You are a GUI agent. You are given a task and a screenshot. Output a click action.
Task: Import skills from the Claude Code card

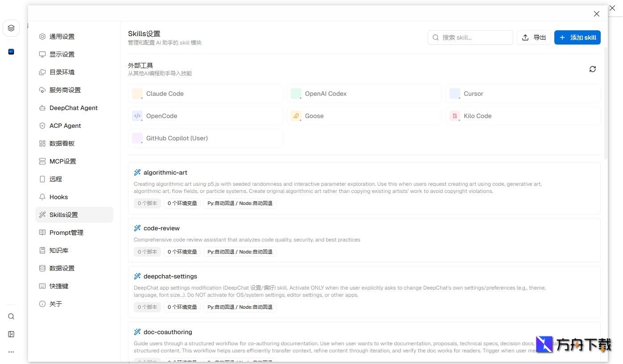point(205,94)
